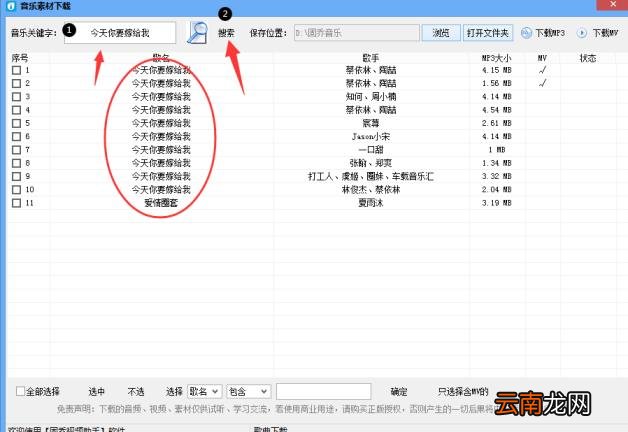The height and width of the screenshot is (432, 628).
Task: Click the Download MP3 icon
Action: click(526, 33)
